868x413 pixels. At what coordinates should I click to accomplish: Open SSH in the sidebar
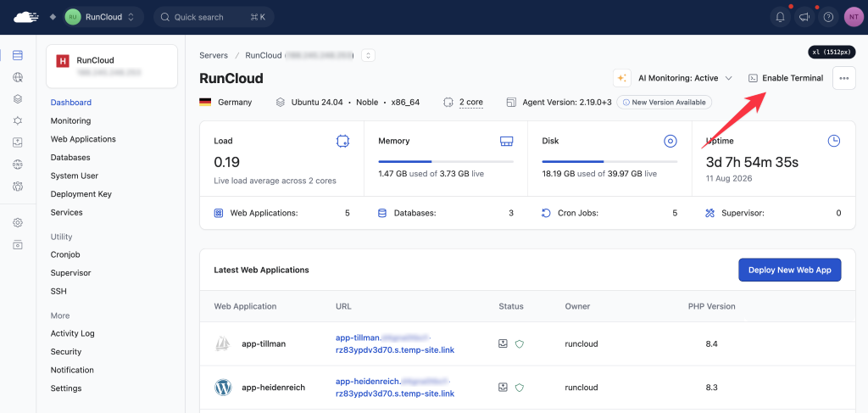[x=58, y=291]
